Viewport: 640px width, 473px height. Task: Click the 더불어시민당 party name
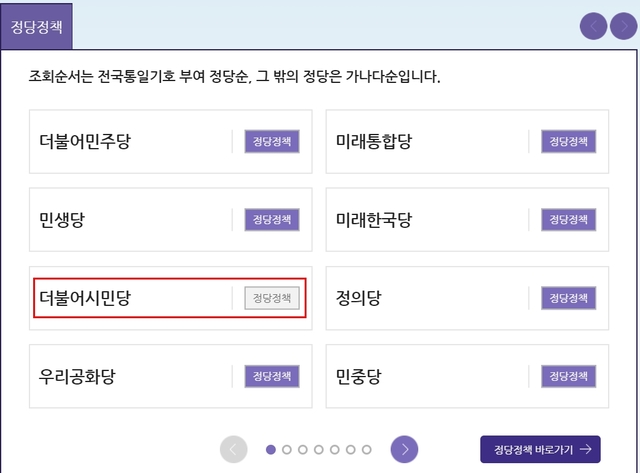(85, 298)
